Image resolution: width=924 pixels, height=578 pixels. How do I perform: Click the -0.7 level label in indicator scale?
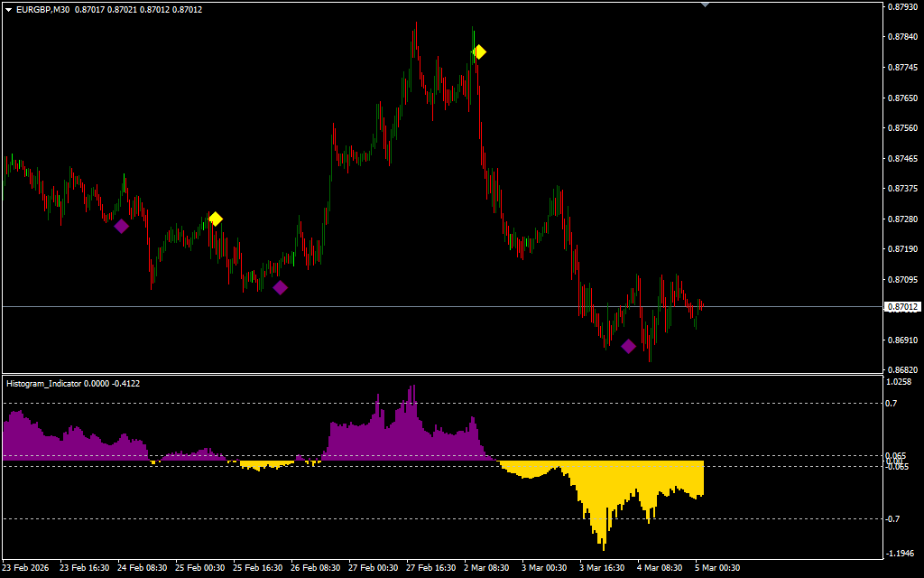(x=893, y=518)
